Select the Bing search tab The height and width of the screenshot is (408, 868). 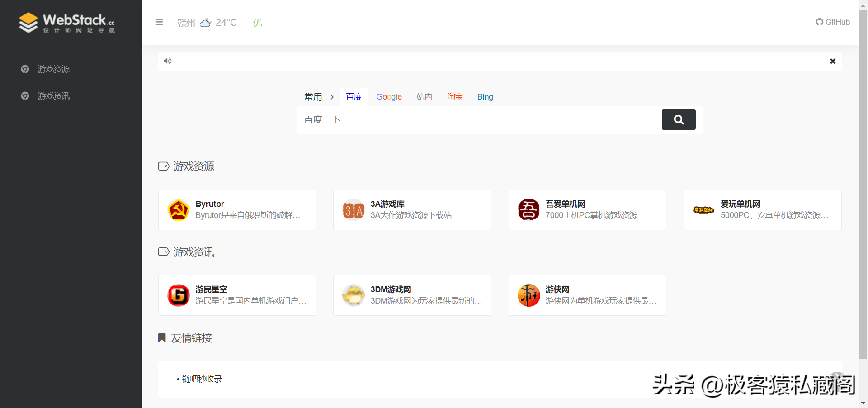tap(485, 97)
